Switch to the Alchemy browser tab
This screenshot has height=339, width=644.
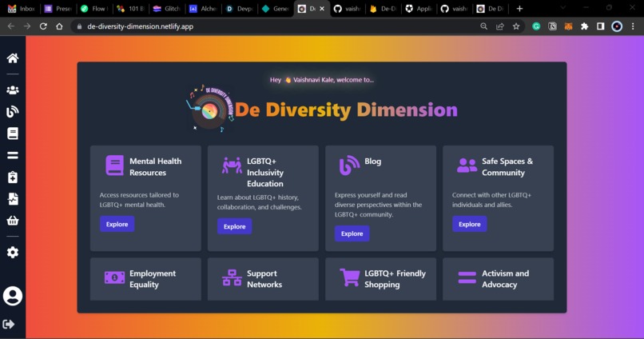pyautogui.click(x=202, y=9)
